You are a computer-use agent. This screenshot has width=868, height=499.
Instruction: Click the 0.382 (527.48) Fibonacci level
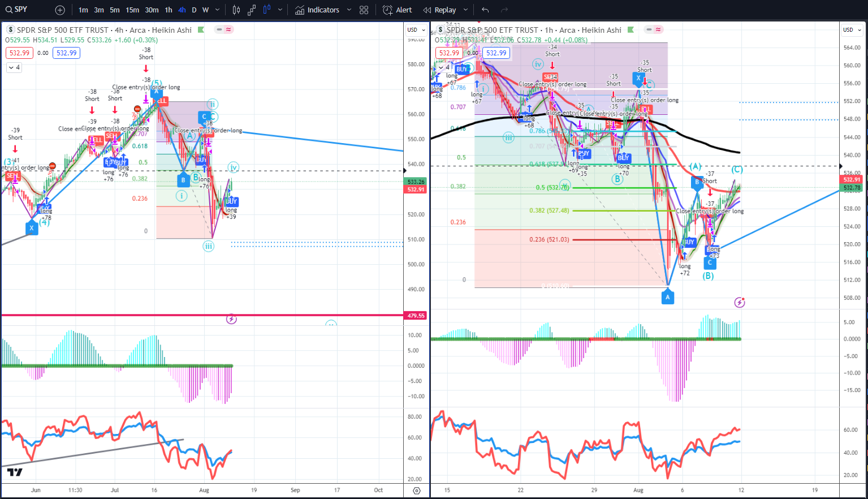(549, 210)
